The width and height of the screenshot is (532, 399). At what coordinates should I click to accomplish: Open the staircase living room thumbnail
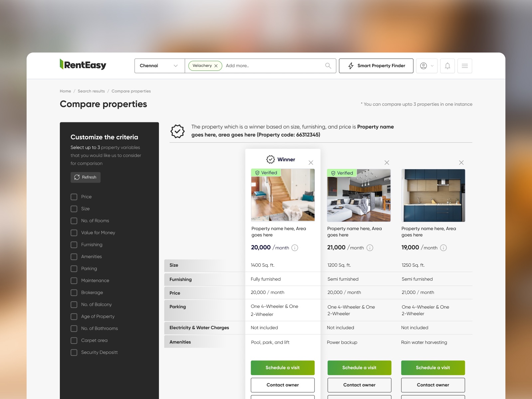[x=283, y=195]
